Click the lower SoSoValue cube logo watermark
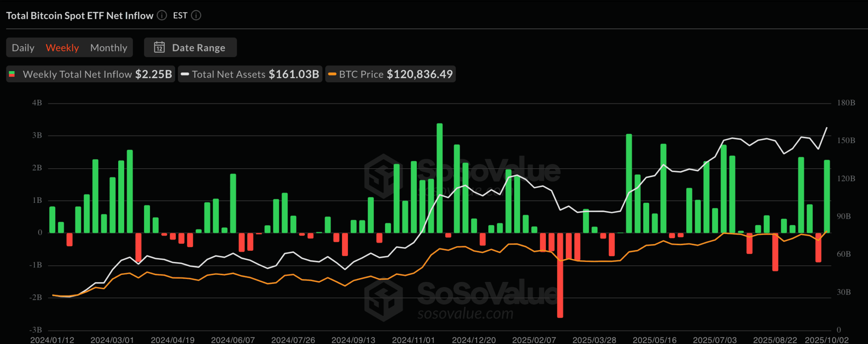The height and width of the screenshot is (344, 868). 383,300
